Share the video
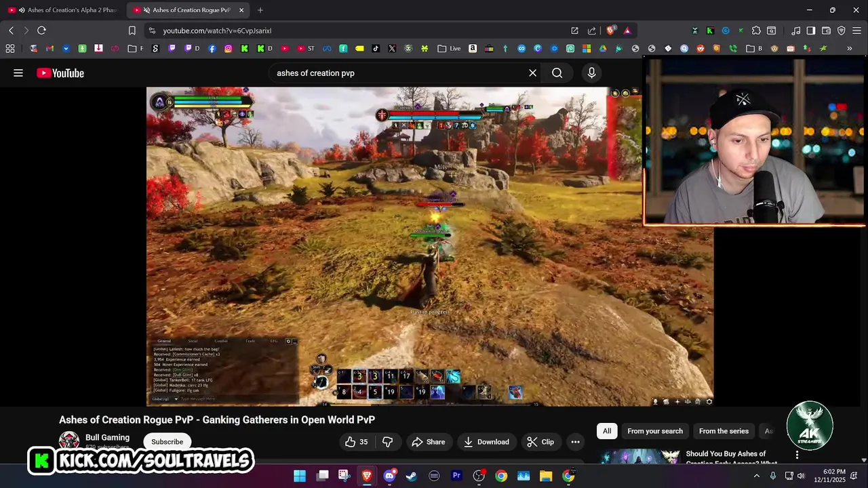Viewport: 868px width, 488px height. point(428,442)
